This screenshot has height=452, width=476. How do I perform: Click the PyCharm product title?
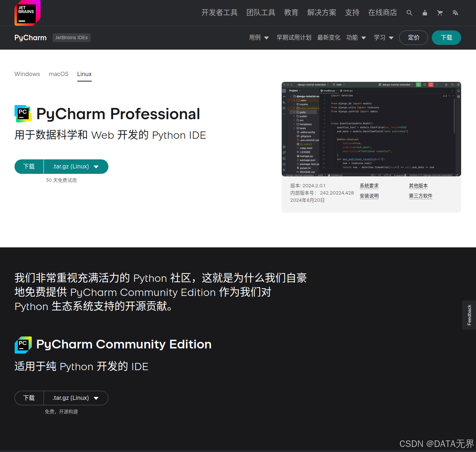click(x=30, y=38)
